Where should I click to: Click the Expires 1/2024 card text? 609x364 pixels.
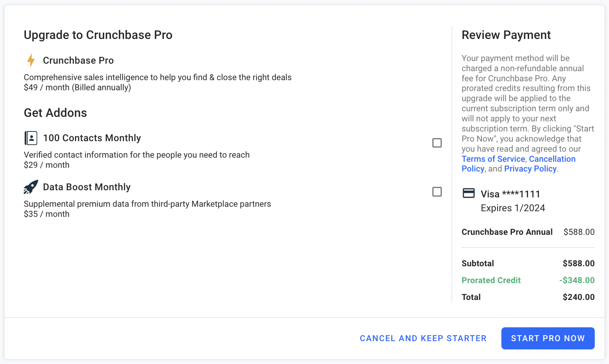(x=513, y=208)
